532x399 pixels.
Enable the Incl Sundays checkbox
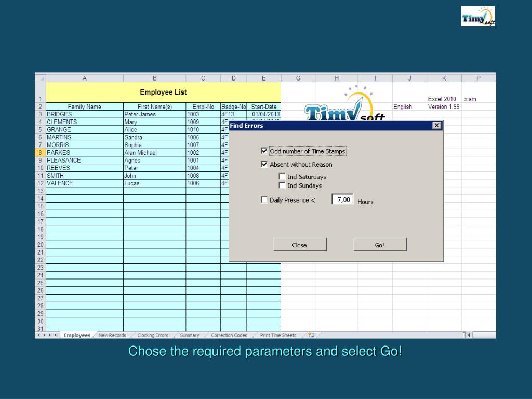tap(282, 185)
